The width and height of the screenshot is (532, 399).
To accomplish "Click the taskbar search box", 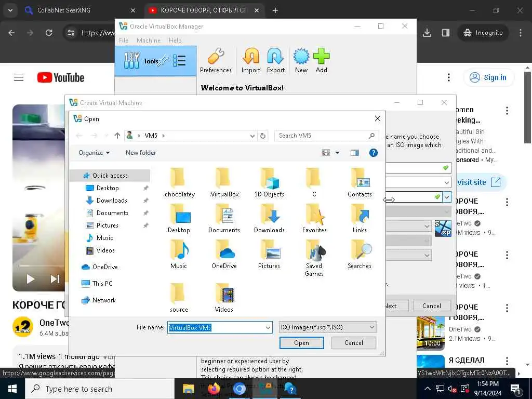I will point(99,389).
